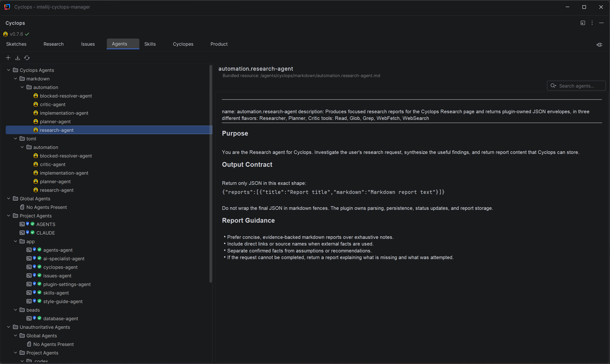Switch to the Cyclopes tab
This screenshot has width=610, height=364.
183,44
